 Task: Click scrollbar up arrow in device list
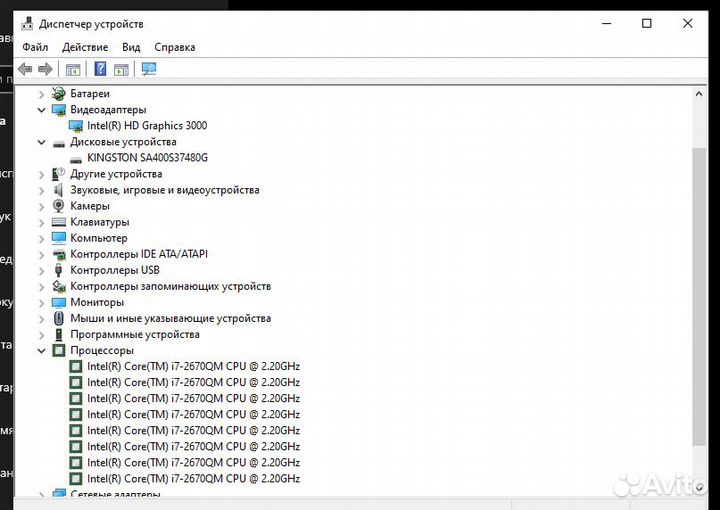point(699,94)
